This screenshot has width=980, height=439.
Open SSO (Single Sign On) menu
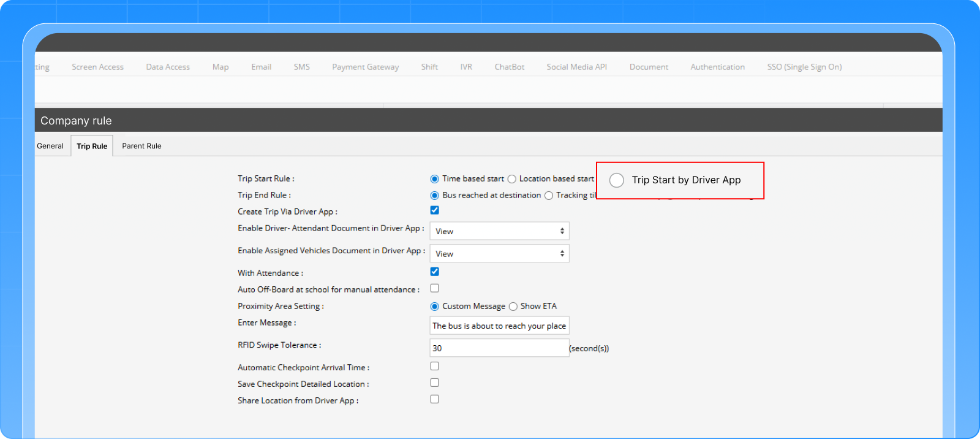click(x=804, y=67)
